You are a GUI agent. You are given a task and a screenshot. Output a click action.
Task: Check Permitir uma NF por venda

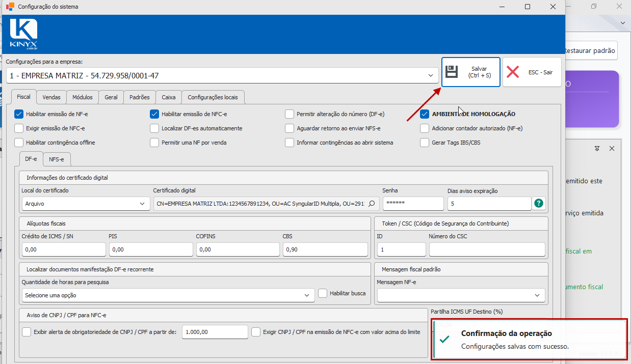coord(154,143)
